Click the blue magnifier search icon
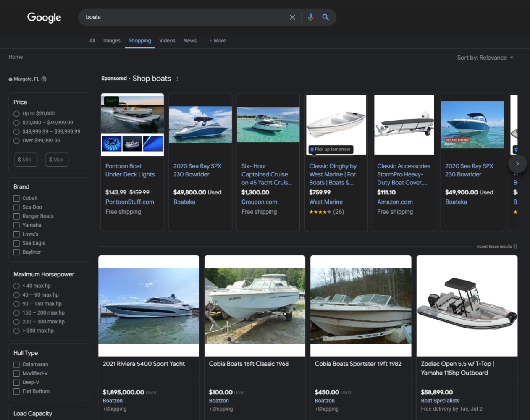The width and height of the screenshot is (530, 420). point(325,17)
